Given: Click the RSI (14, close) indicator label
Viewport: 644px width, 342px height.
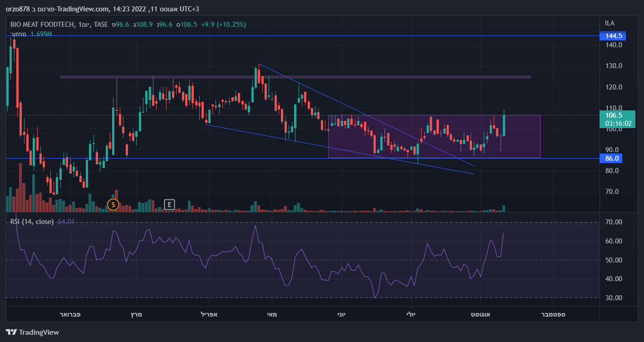Looking at the screenshot, I should (32, 222).
